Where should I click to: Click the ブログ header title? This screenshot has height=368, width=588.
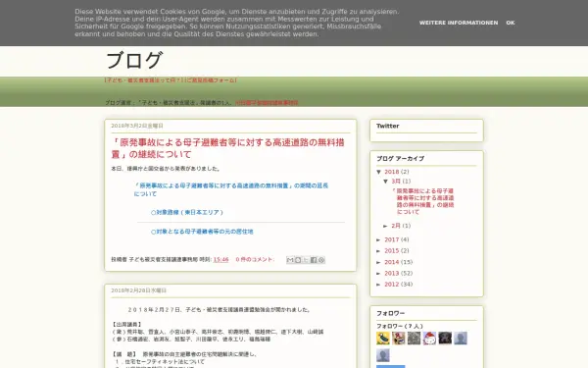134,61
